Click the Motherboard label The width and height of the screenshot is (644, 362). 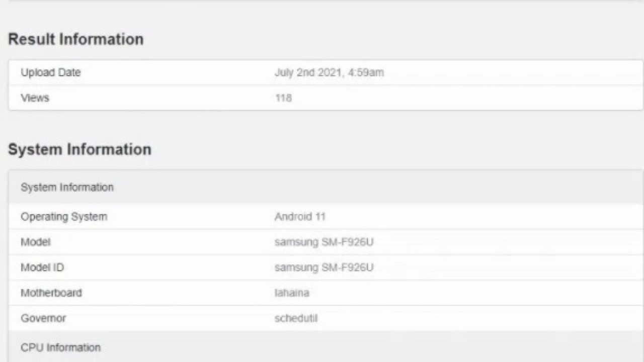click(51, 293)
